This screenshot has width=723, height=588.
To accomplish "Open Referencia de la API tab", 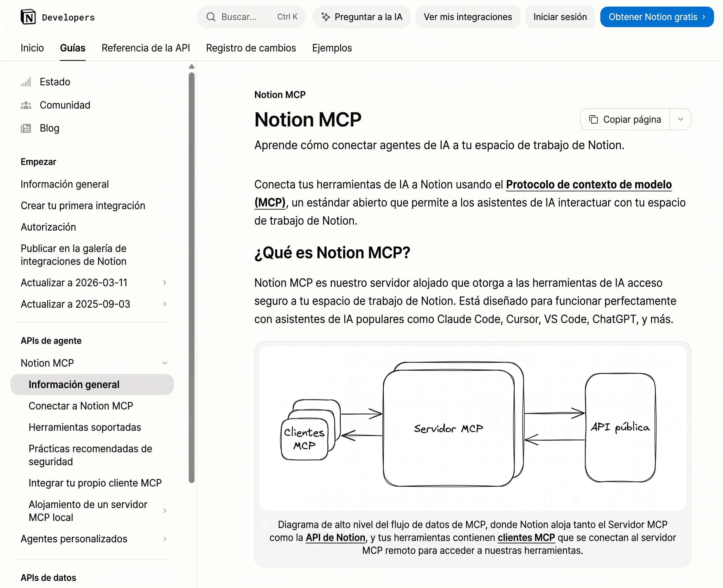I will pos(146,48).
